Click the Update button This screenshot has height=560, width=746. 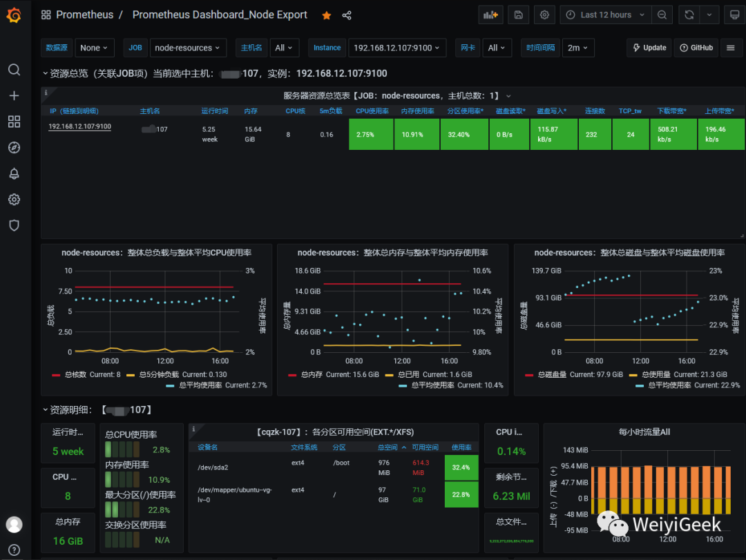click(x=649, y=48)
